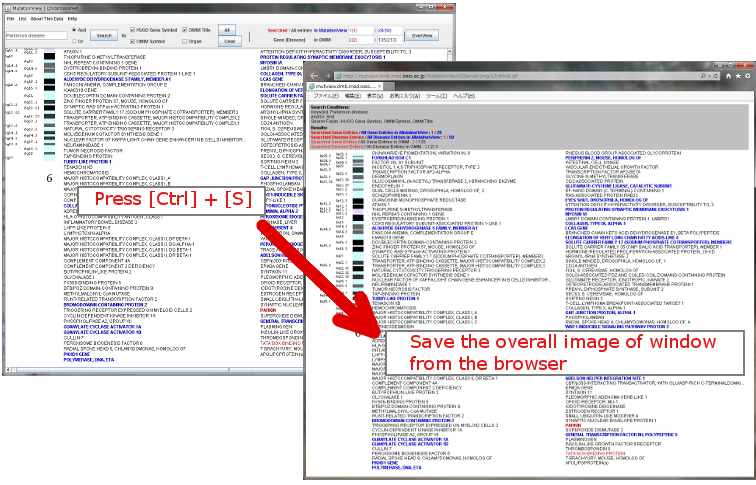Viewport: 756px width, 485px height.
Task: Click MutationView window title icon
Action: click(x=7, y=6)
